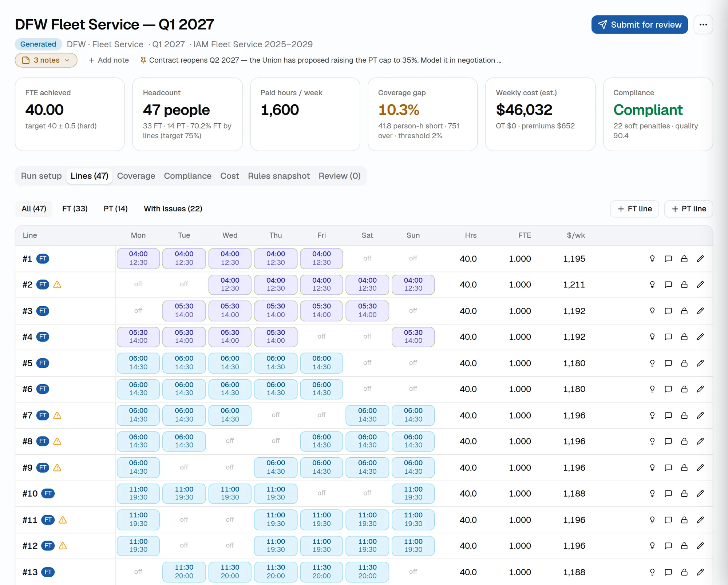Edit line #8 with pencil icon
The image size is (728, 585).
(700, 441)
